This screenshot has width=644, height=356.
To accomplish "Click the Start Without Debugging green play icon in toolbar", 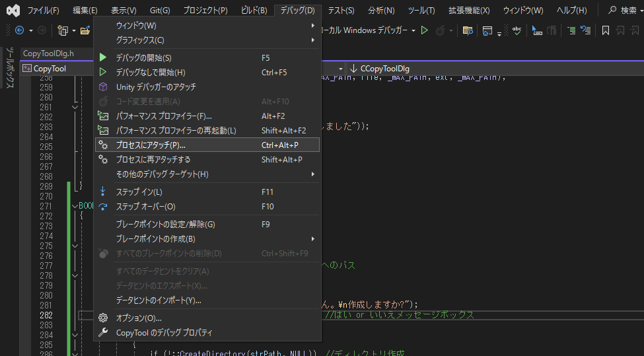I will 425,30.
